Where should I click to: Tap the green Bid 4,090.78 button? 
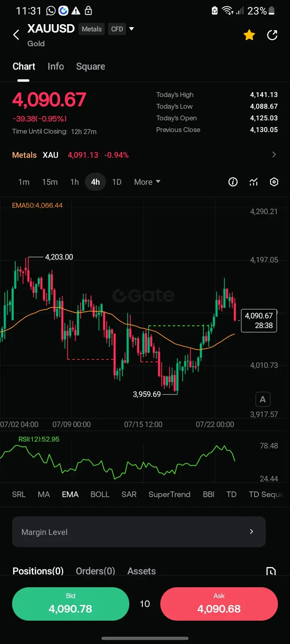click(x=70, y=604)
